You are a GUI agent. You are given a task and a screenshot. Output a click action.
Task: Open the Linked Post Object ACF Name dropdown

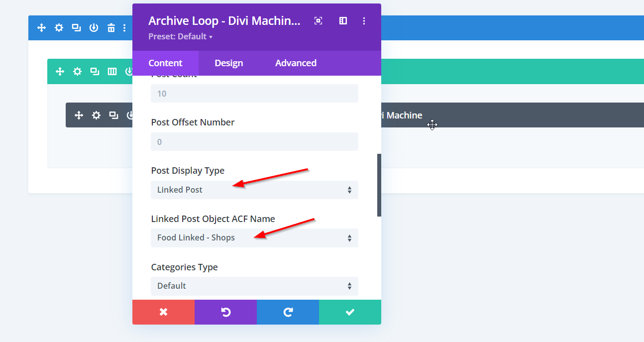point(254,238)
